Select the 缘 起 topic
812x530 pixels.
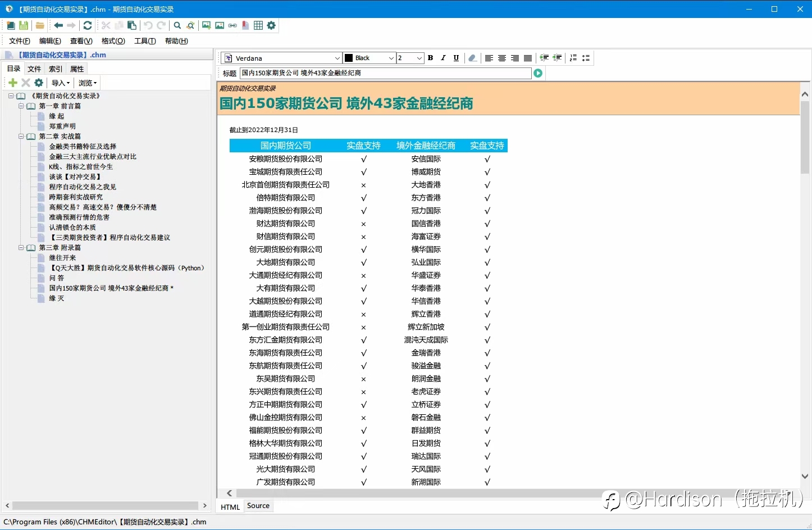pyautogui.click(x=57, y=116)
